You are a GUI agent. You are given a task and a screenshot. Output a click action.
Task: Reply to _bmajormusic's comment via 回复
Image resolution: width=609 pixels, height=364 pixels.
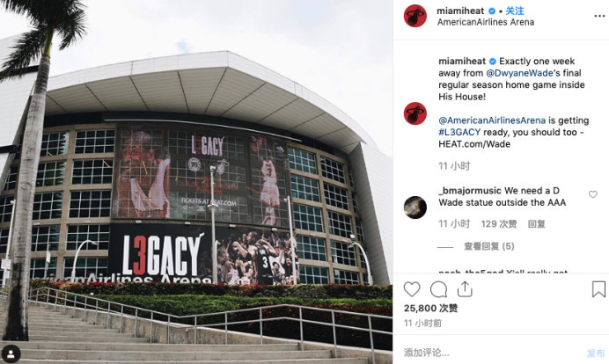click(x=536, y=224)
